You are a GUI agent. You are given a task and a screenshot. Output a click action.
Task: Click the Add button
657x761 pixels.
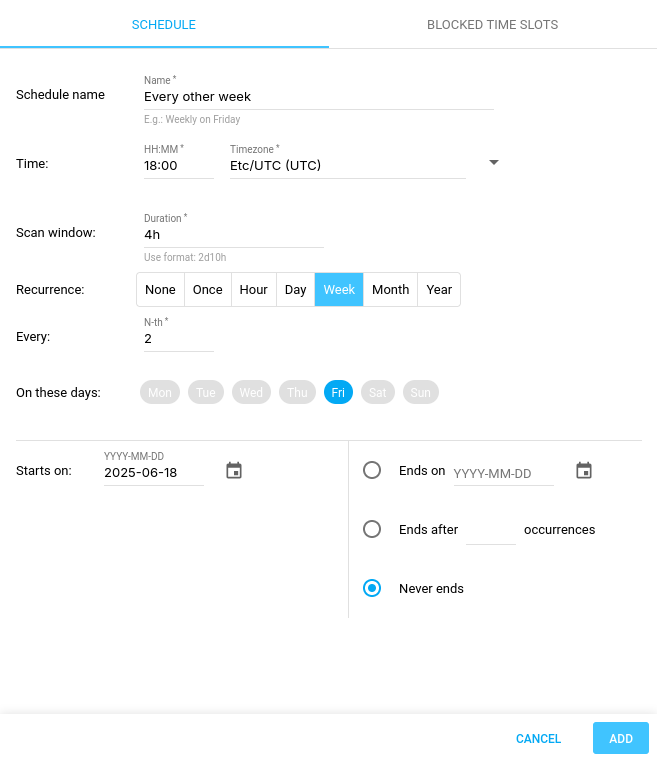click(620, 738)
